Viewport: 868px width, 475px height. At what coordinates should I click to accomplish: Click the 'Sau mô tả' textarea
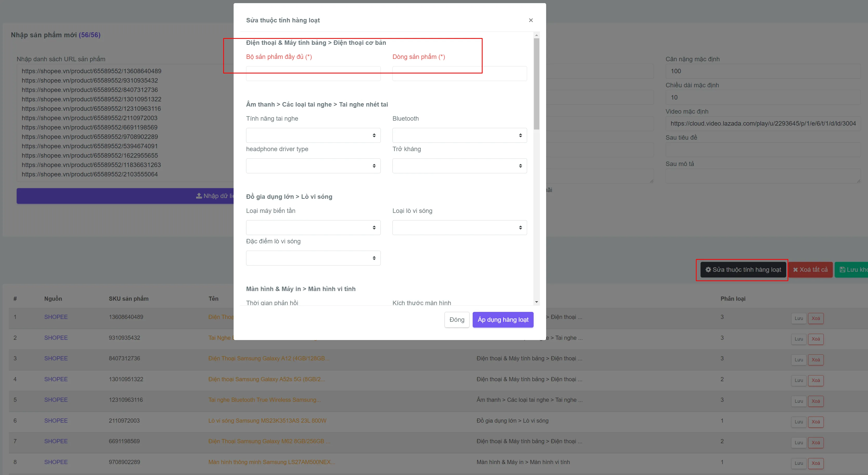[763, 176]
